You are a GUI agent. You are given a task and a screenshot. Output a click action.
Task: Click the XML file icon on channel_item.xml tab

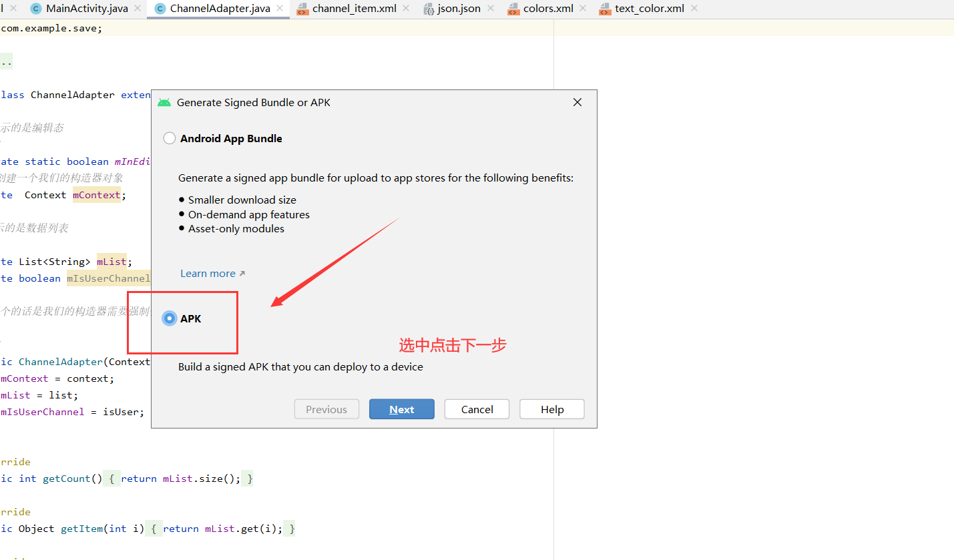[303, 9]
